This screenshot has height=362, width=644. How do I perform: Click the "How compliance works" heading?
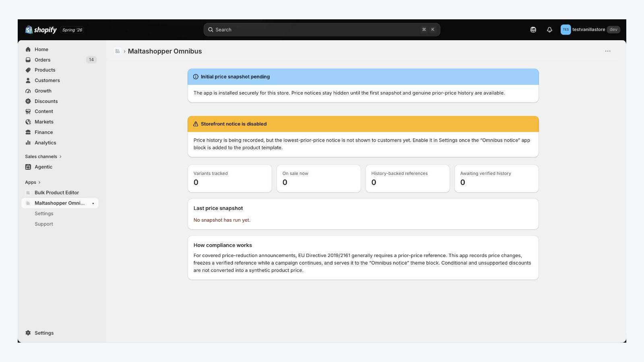[x=223, y=245]
